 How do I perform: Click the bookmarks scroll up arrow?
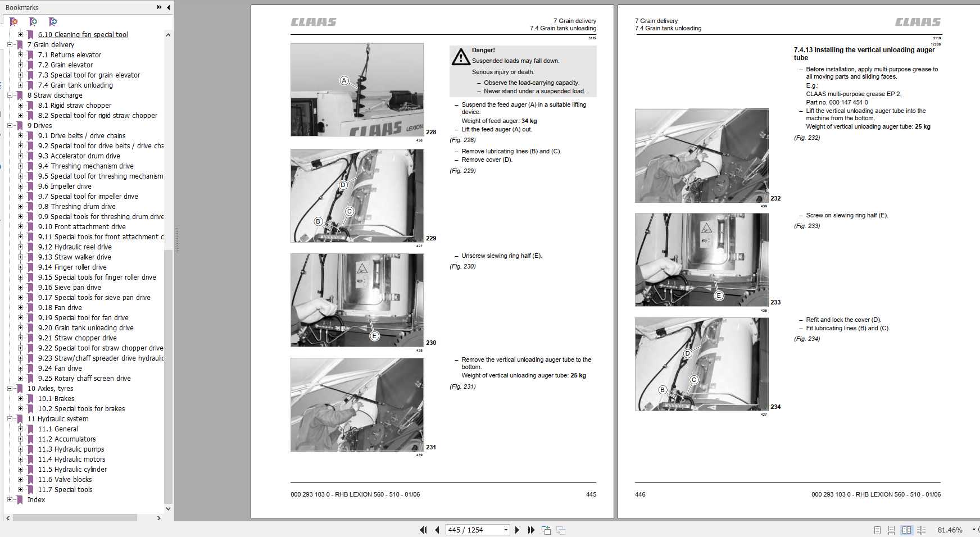click(x=168, y=35)
